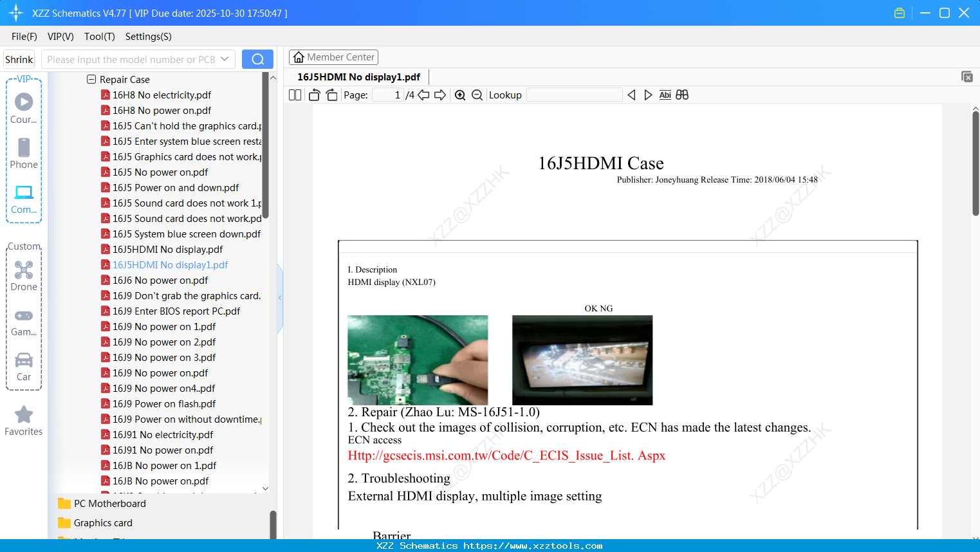Open the PC Motherboard folder
This screenshot has width=980, height=552.
(110, 504)
